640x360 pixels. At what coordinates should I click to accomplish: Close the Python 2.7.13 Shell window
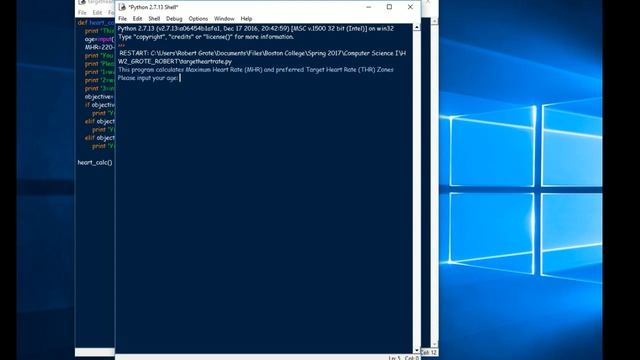pyautogui.click(x=410, y=7)
